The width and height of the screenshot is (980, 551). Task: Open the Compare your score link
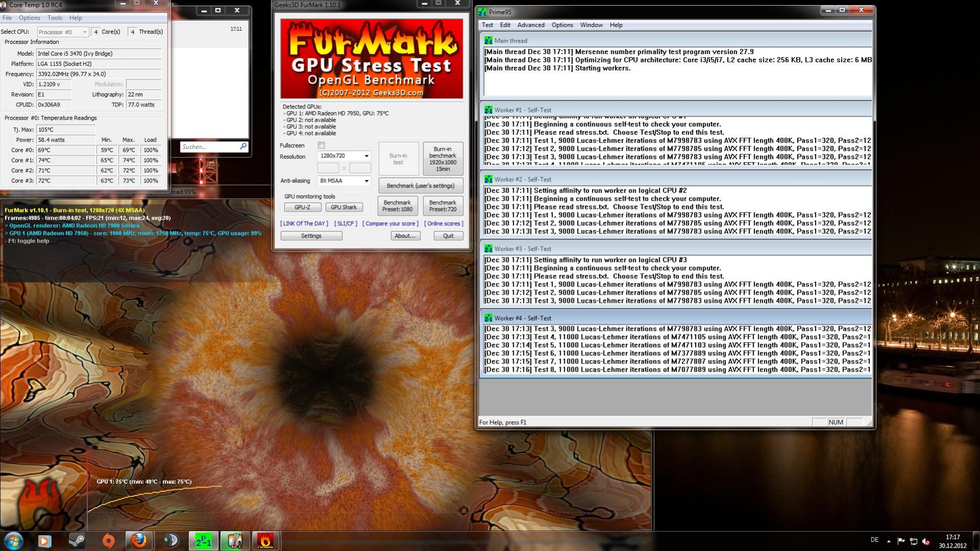click(x=391, y=224)
